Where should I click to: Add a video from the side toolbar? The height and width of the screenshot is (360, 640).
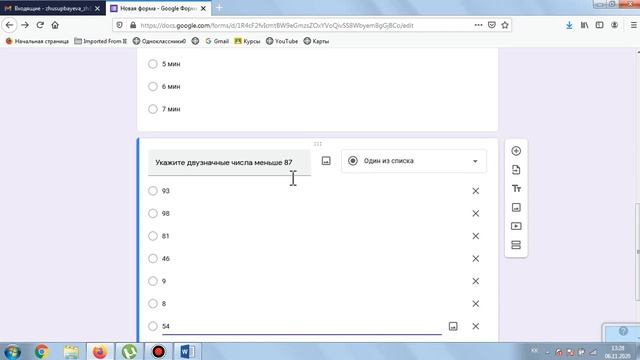click(516, 226)
